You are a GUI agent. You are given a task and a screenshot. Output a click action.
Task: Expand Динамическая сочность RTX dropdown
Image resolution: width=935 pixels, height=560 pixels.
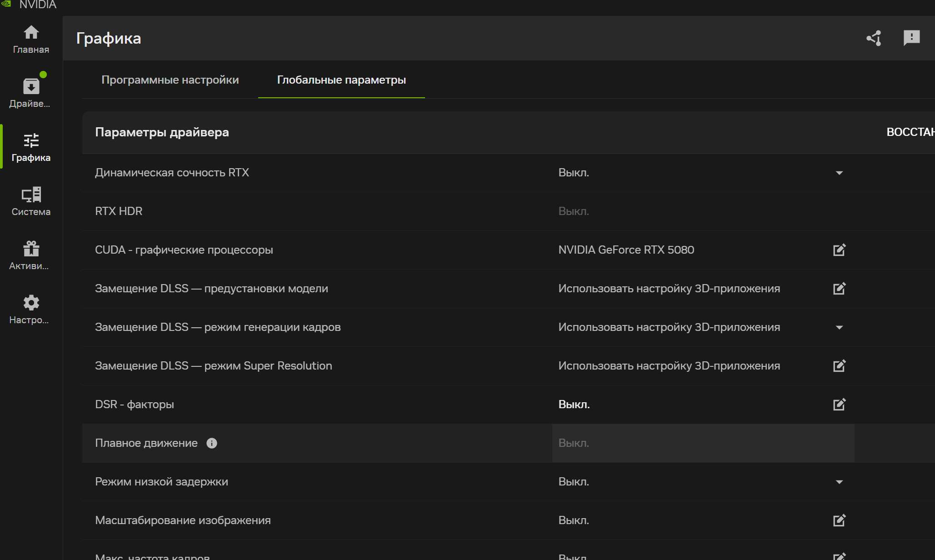point(839,173)
